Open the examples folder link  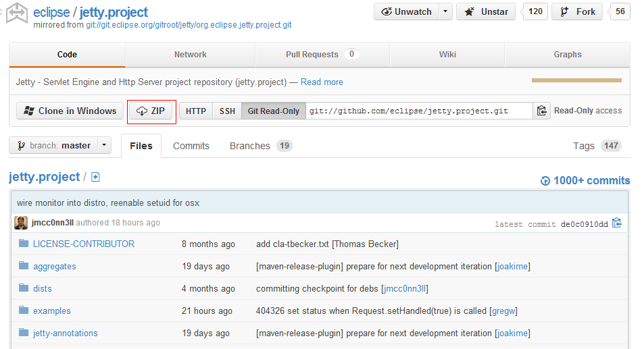pyautogui.click(x=52, y=311)
